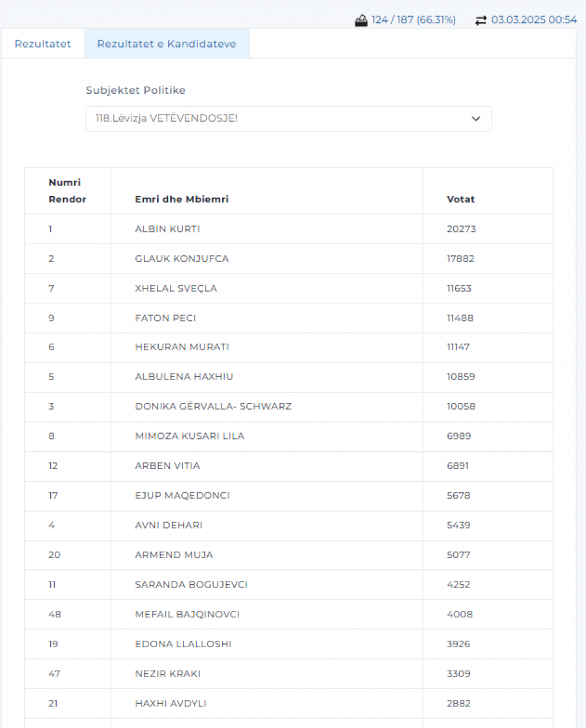This screenshot has width=586, height=728.
Task: Select ALBULENA HAXHIU candidate name
Action: pyautogui.click(x=184, y=376)
